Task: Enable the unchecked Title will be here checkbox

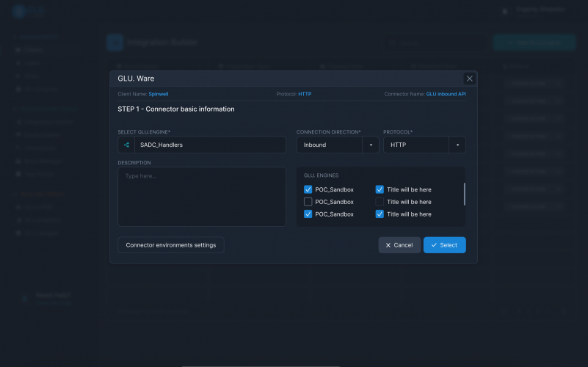Action: click(380, 202)
